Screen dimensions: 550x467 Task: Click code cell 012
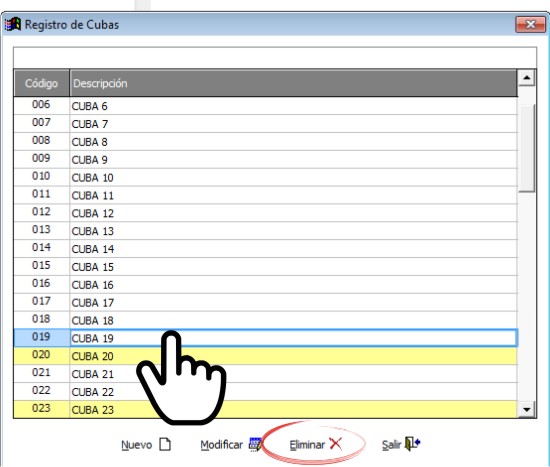tap(41, 213)
